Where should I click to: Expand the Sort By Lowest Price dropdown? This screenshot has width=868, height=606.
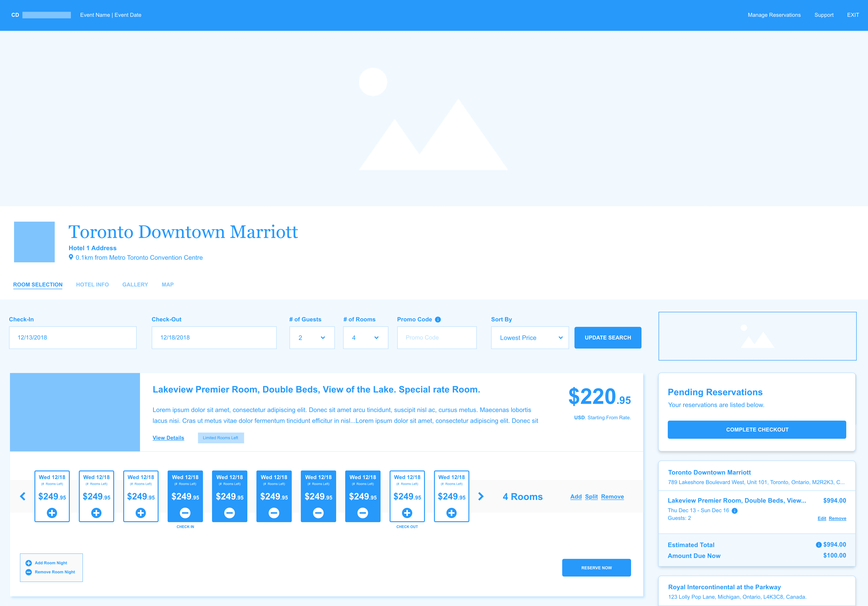tap(530, 337)
